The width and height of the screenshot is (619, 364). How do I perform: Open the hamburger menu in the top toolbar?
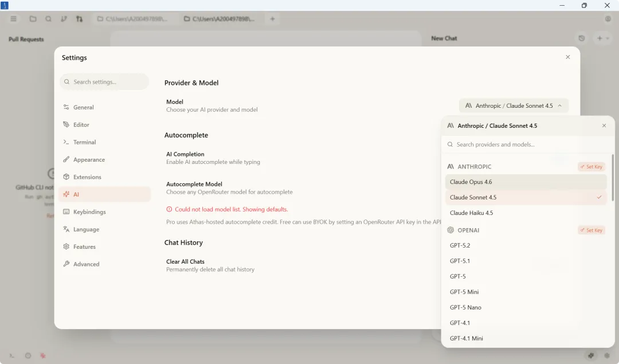point(13,18)
